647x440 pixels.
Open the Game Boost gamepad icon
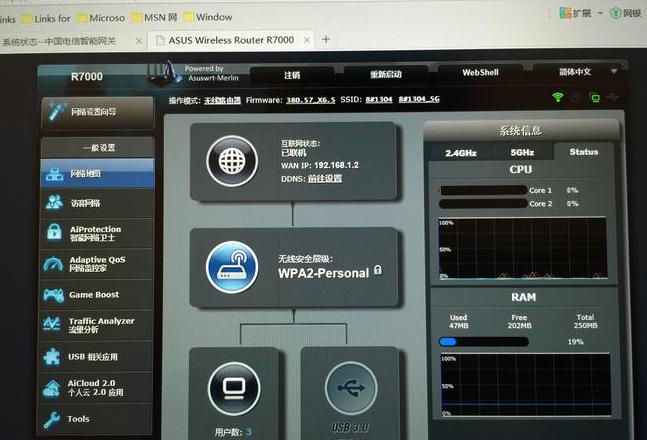[54, 295]
